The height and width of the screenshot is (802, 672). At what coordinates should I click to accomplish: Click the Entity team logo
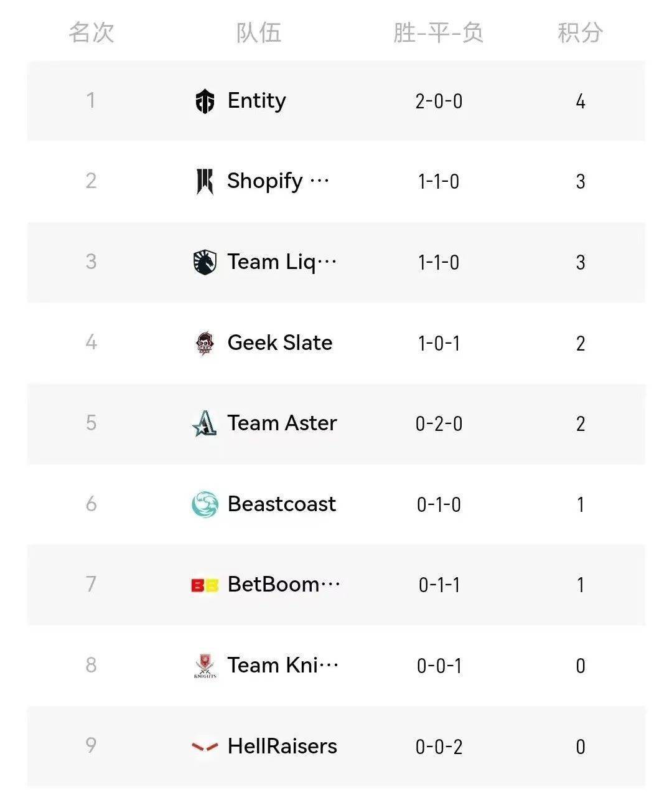[205, 101]
